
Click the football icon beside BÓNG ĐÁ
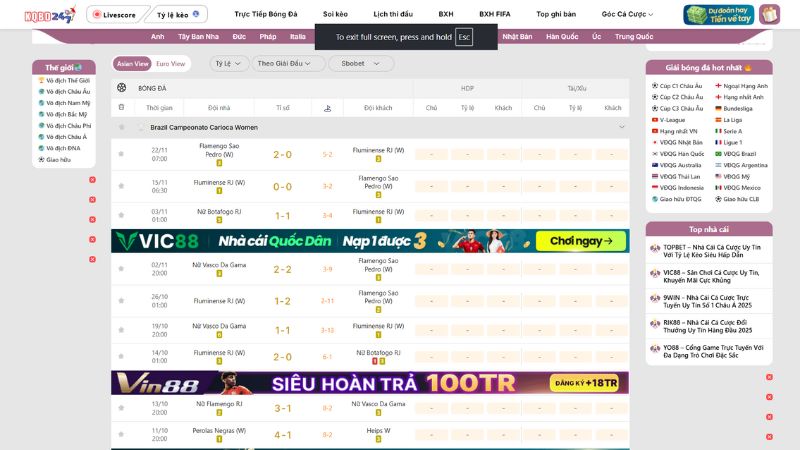tap(122, 88)
